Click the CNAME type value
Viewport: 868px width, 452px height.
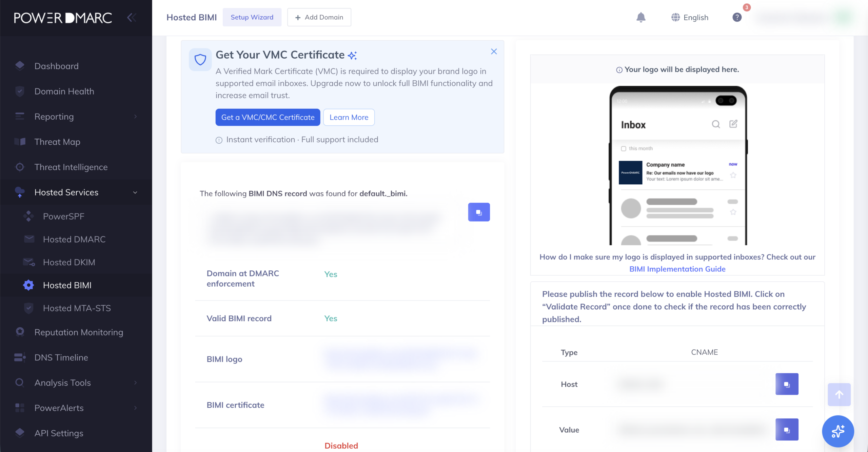(x=705, y=352)
